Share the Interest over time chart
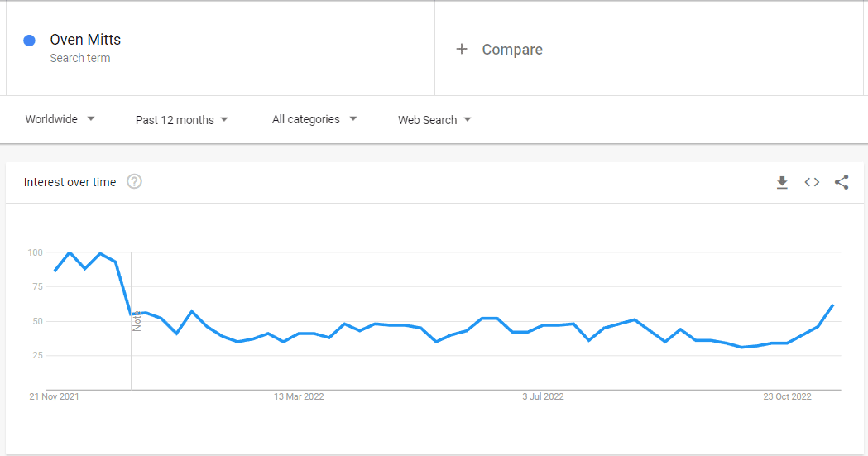 (x=842, y=182)
